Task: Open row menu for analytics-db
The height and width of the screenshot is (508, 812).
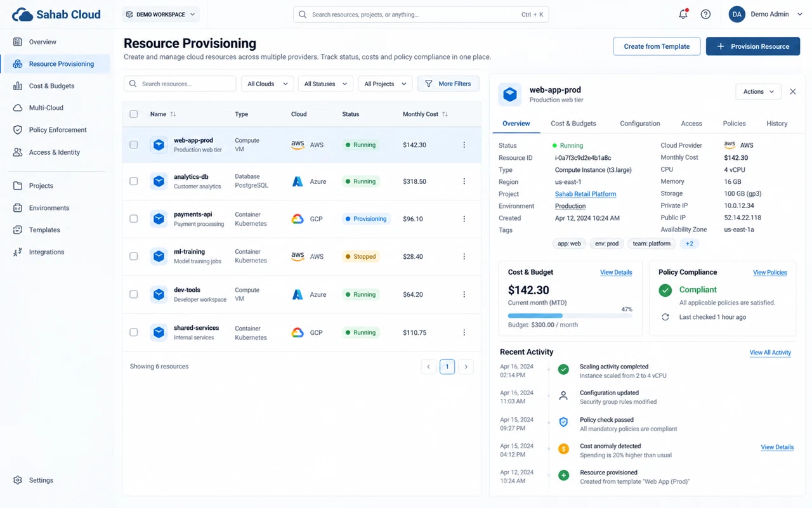Action: (x=464, y=181)
